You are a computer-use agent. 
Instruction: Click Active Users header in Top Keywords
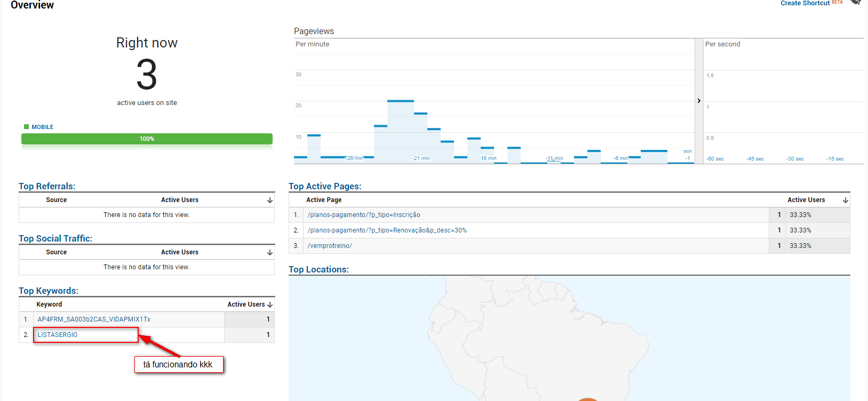246,304
